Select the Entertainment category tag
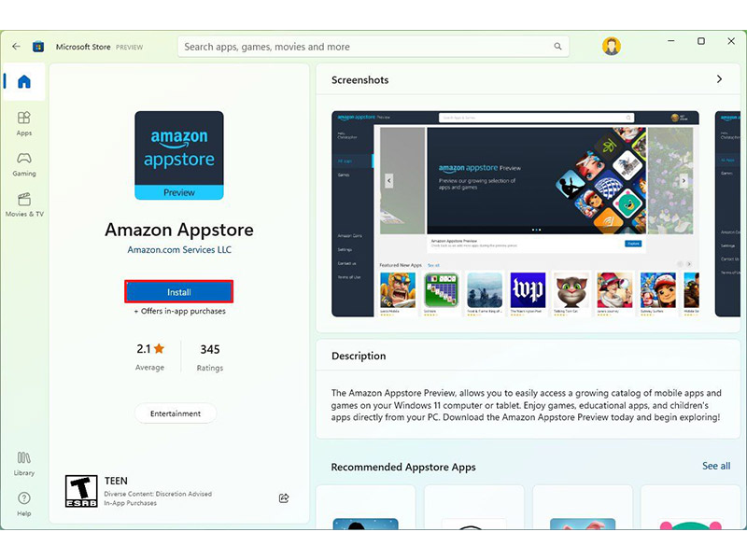 tap(176, 413)
